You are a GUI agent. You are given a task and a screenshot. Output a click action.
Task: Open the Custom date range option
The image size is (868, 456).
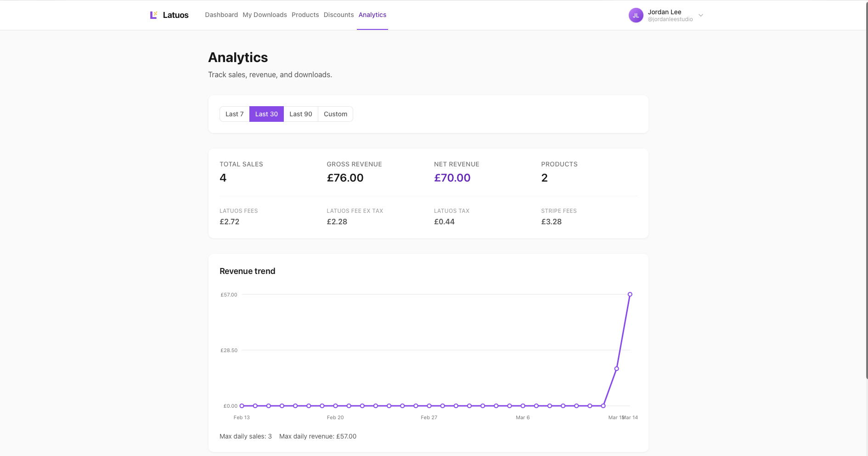pos(335,114)
